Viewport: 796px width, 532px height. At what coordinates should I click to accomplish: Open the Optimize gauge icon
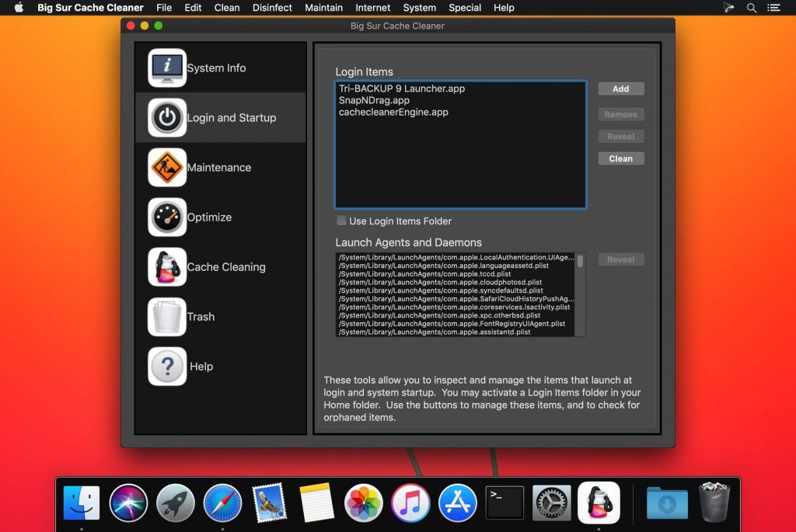pyautogui.click(x=167, y=217)
